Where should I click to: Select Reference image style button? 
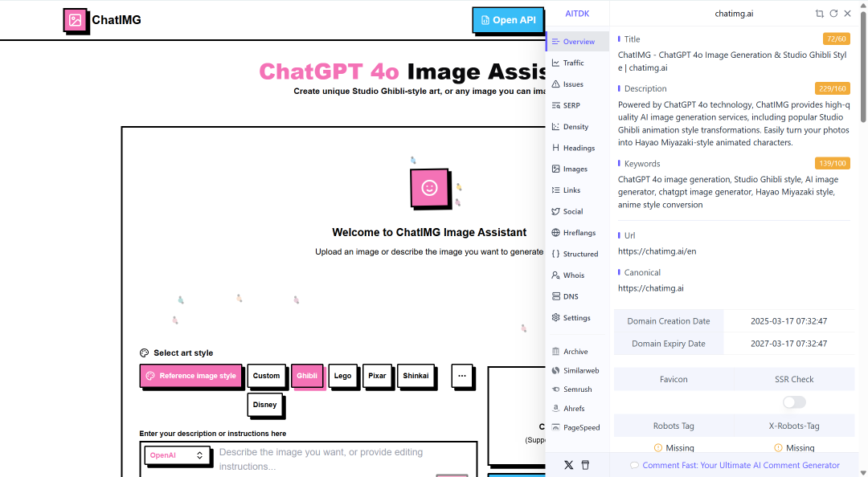click(191, 376)
